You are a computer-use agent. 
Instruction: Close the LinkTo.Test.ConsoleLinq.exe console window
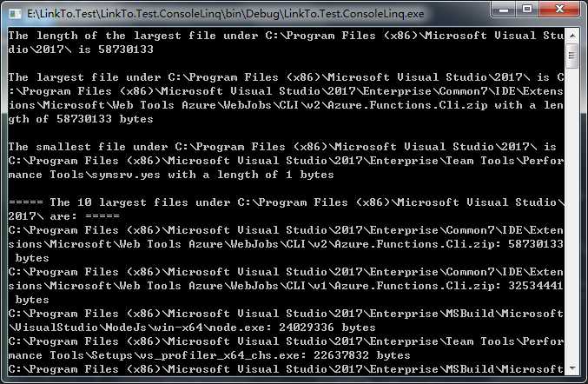[x=560, y=9]
